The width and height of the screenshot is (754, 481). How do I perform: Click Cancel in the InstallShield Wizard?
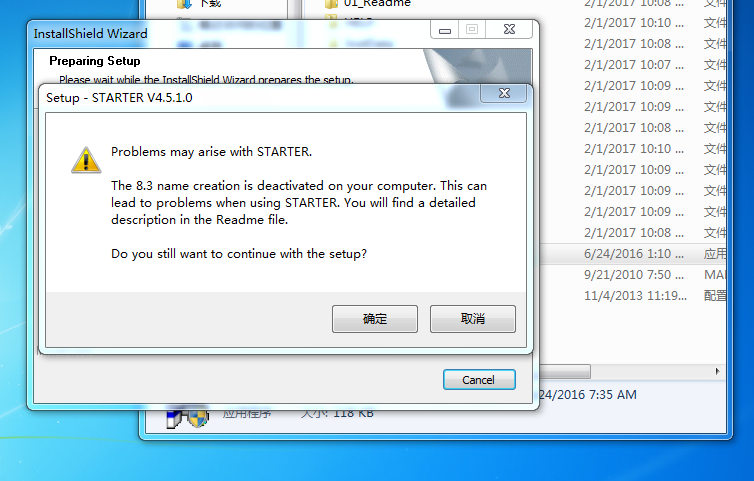479,380
